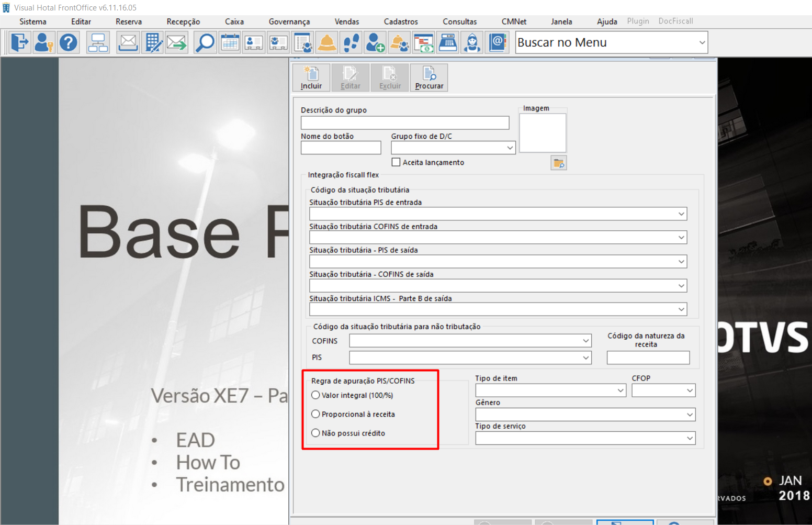
Task: Open the calendar toolbar icon
Action: point(230,42)
